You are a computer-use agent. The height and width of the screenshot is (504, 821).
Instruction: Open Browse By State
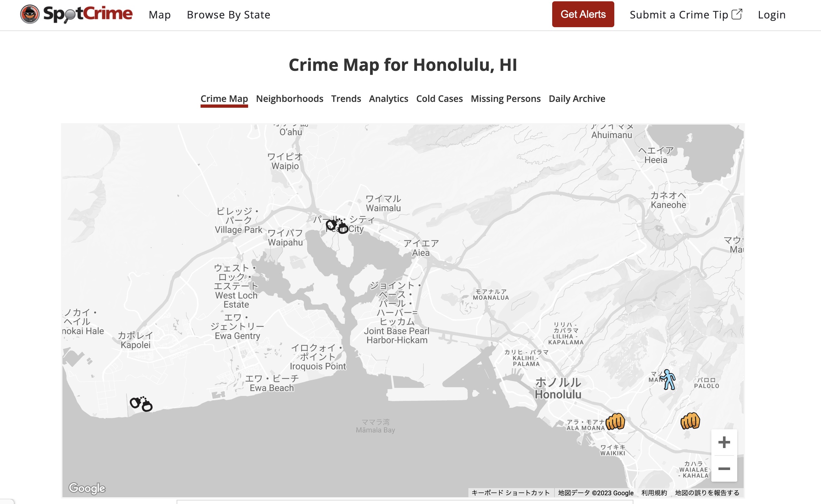(229, 15)
